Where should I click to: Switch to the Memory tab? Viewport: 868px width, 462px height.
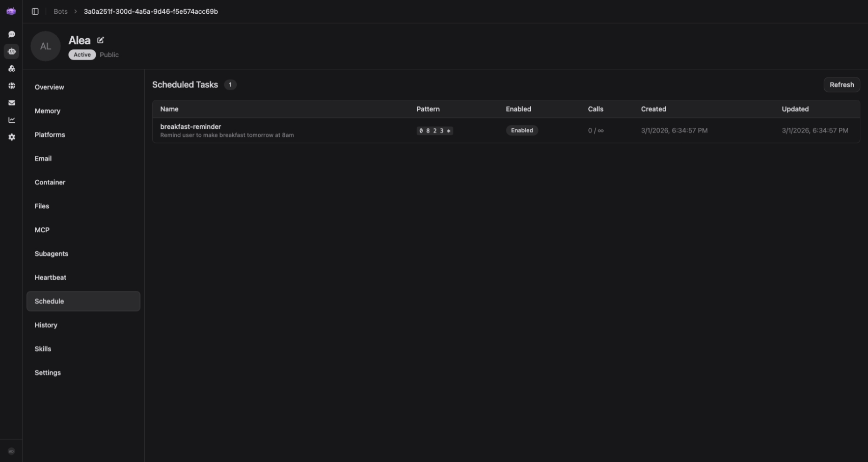[47, 111]
